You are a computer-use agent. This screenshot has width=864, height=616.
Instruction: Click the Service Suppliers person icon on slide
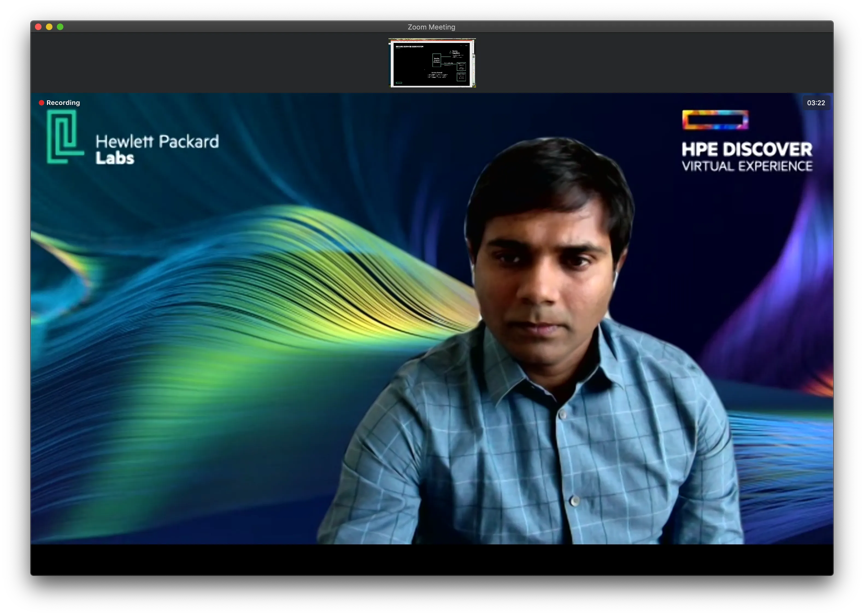451,52
